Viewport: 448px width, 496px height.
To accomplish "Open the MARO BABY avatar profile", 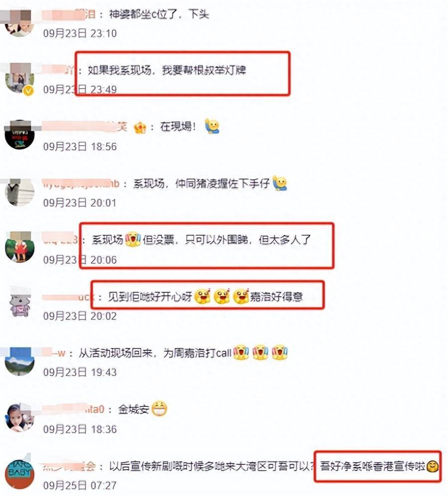I will [x=19, y=474].
